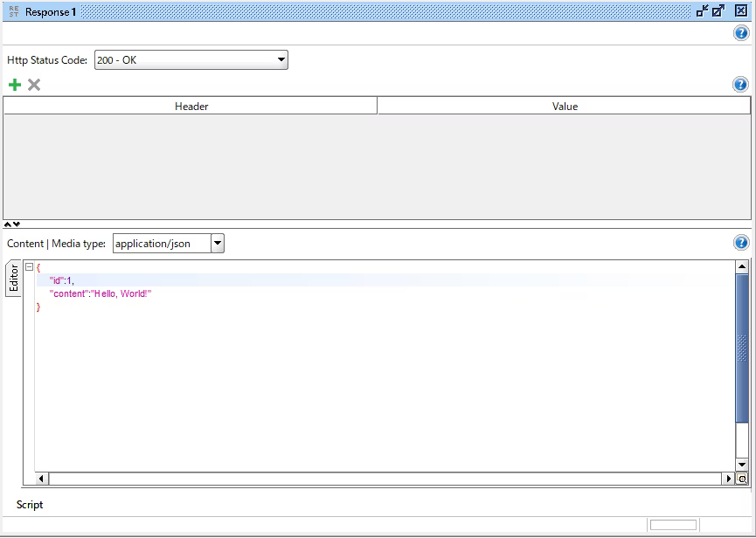The width and height of the screenshot is (756, 538).
Task: Click the magnifier icon at editor's bottom-right corner
Action: [x=742, y=479]
